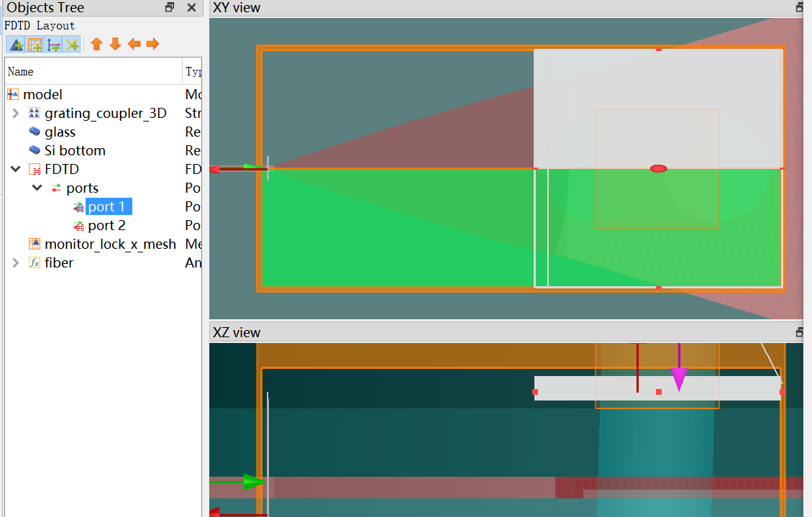Move selected object up with the up arrow
This screenshot has width=812, height=517.
click(x=96, y=45)
